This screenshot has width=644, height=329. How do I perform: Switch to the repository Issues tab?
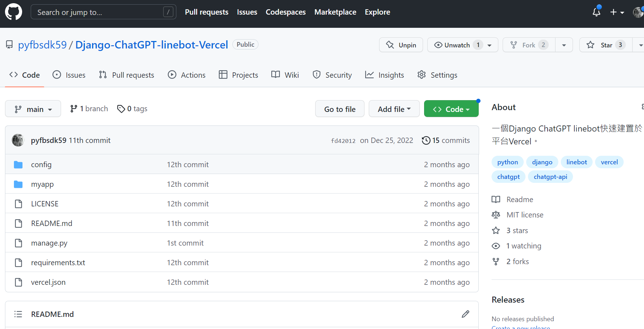pyautogui.click(x=69, y=75)
